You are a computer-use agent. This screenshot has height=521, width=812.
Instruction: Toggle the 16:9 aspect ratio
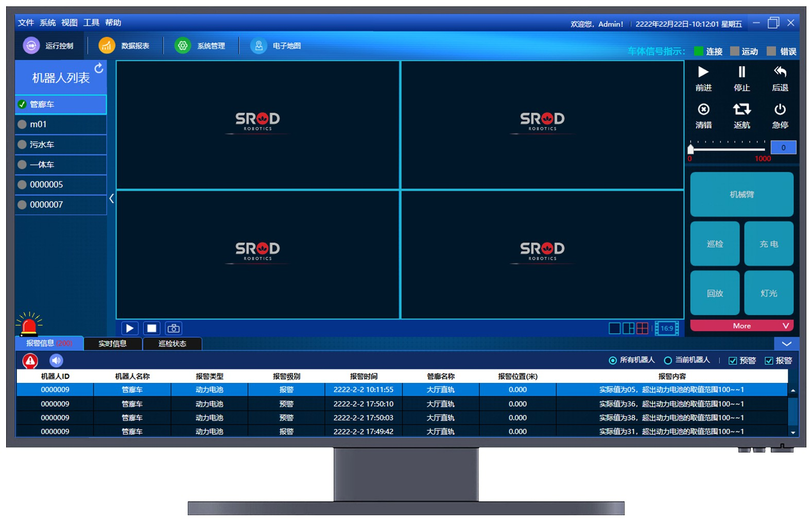click(x=667, y=328)
